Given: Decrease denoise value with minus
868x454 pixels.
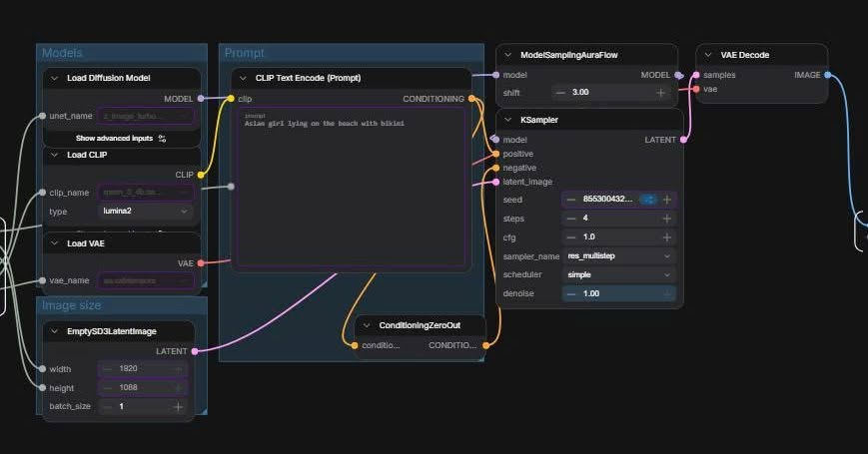Looking at the screenshot, I should point(571,293).
